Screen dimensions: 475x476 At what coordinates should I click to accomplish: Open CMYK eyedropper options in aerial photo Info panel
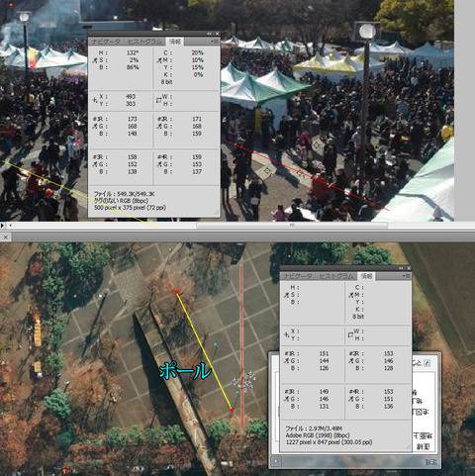(351, 295)
